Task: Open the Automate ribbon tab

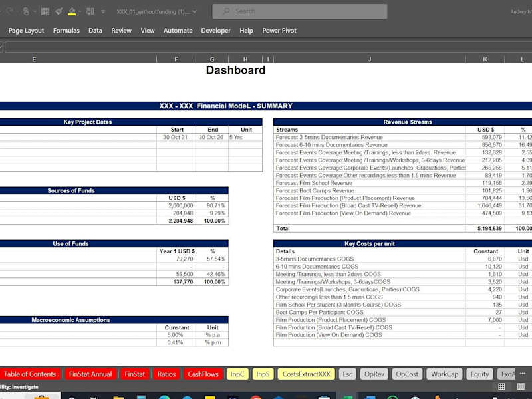Action: (x=178, y=31)
